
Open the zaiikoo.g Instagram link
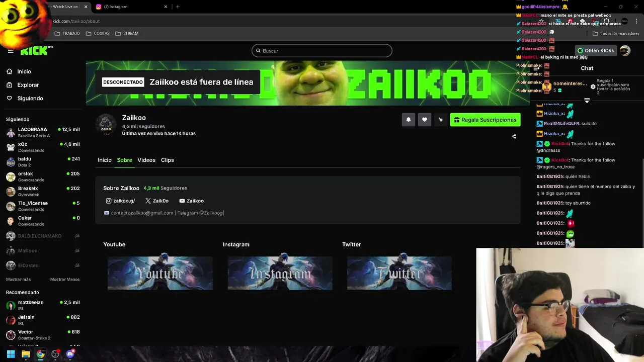click(x=120, y=201)
